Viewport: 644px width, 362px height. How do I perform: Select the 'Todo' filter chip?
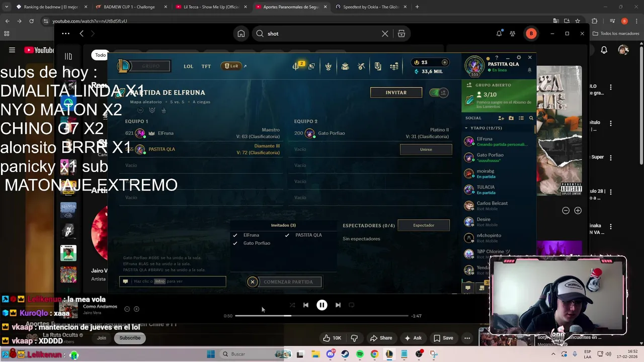point(101,55)
